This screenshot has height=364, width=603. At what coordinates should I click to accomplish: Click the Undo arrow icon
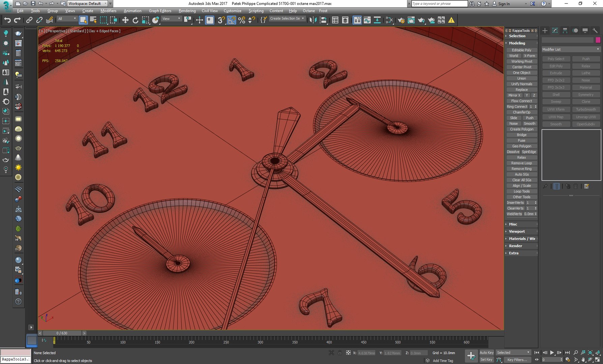pos(7,20)
